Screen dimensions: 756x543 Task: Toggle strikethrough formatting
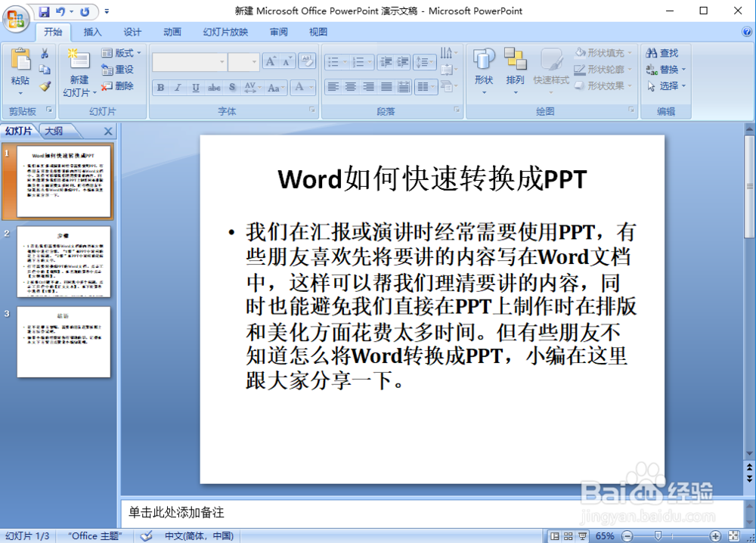[x=214, y=87]
